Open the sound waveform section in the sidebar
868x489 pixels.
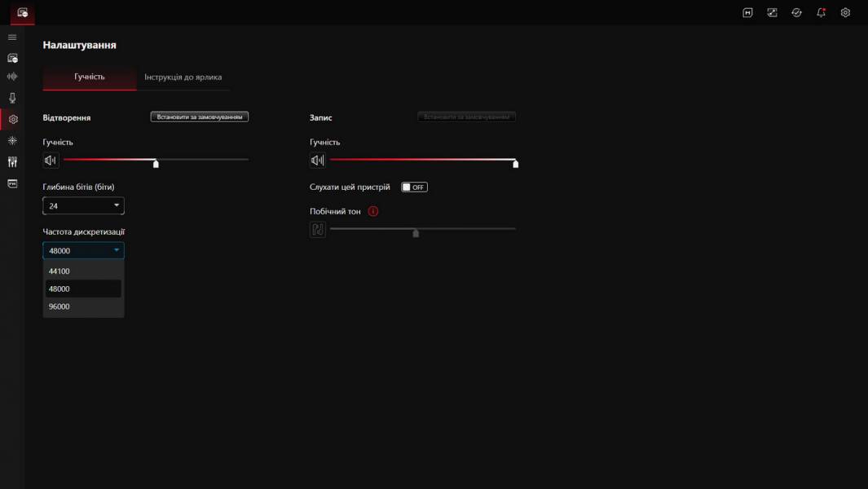pyautogui.click(x=12, y=77)
